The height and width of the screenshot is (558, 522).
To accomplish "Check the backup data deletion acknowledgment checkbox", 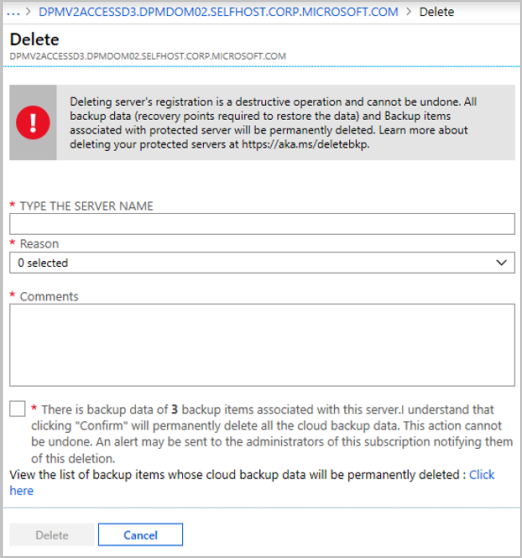I will pyautogui.click(x=17, y=409).
